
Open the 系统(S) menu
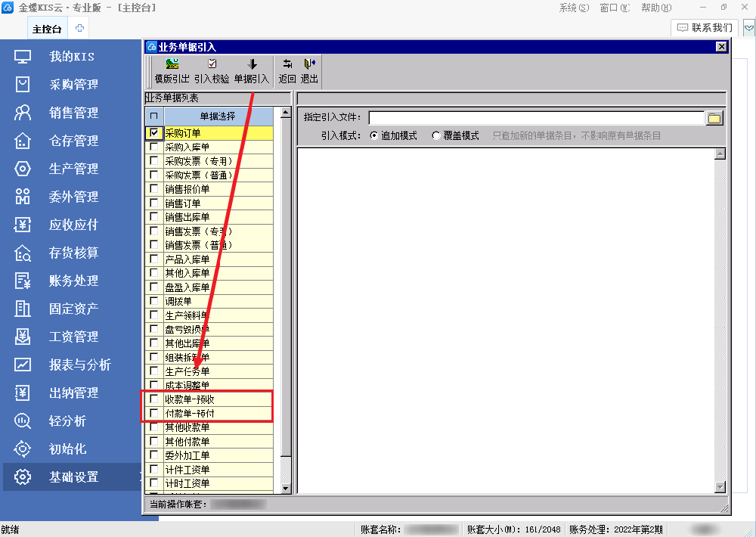click(x=574, y=8)
